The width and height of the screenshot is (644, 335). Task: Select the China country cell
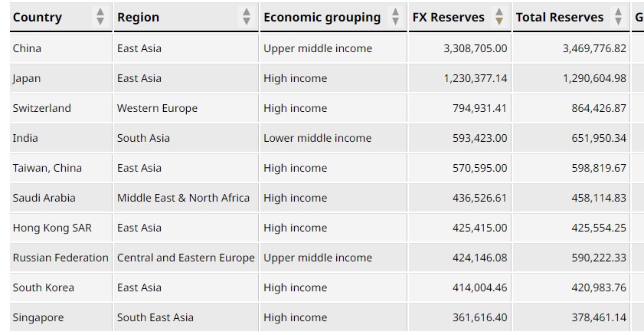28,48
